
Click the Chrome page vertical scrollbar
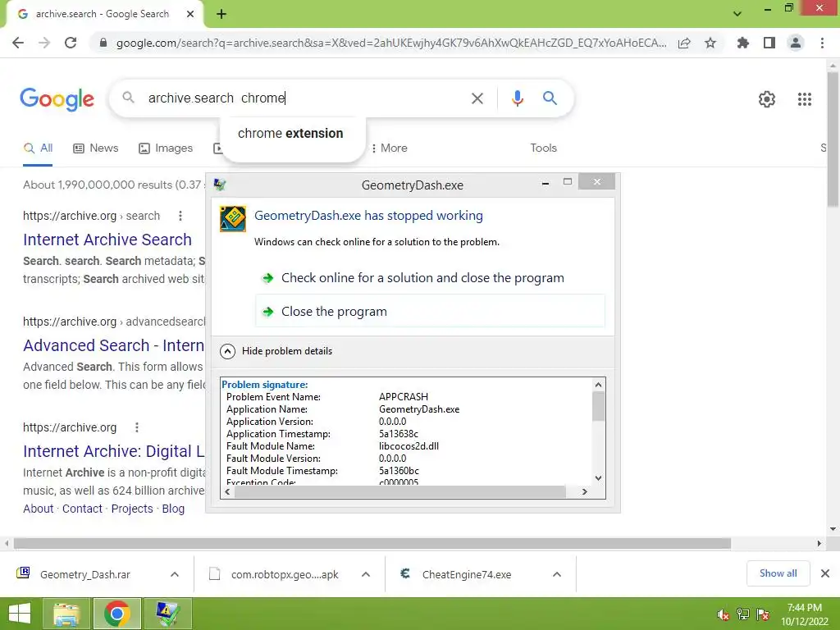coord(833,139)
